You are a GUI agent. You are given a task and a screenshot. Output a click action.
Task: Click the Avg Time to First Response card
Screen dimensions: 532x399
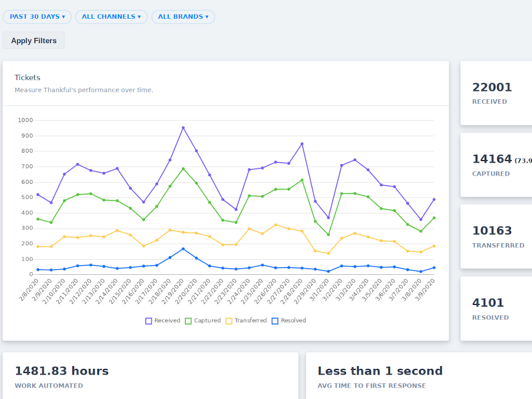pyautogui.click(x=419, y=376)
